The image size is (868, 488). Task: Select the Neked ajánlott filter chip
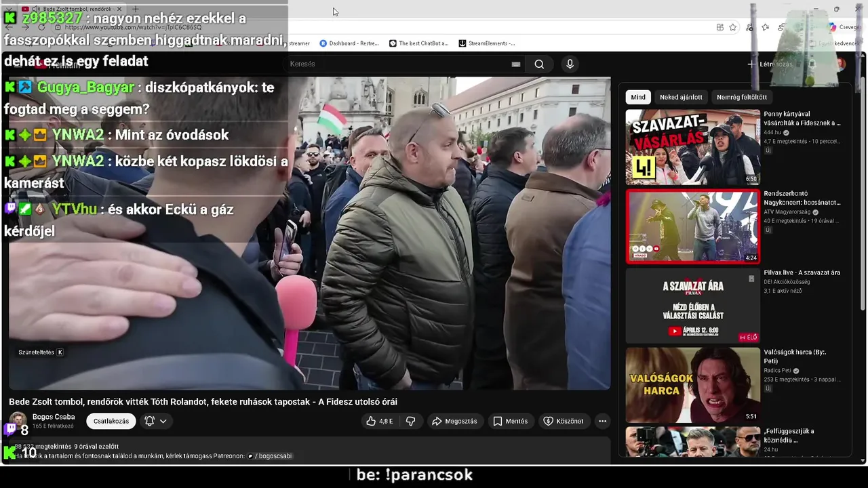[x=681, y=97]
